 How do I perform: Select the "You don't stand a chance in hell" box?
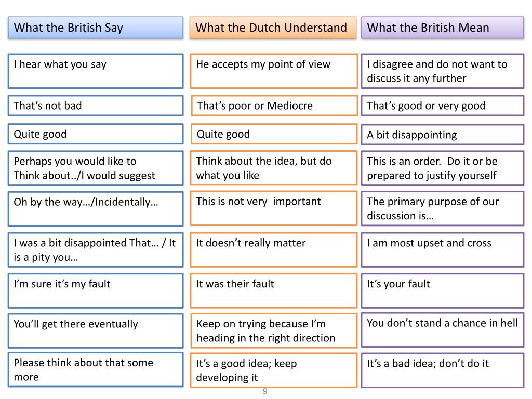tap(443, 330)
